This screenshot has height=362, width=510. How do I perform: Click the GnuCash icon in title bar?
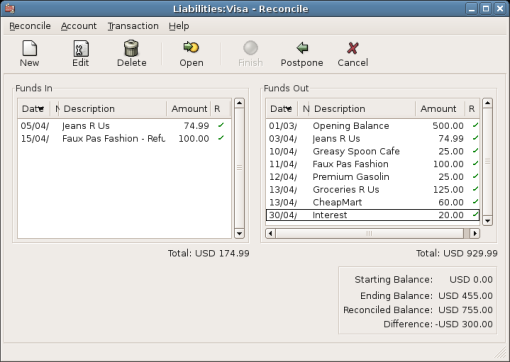tap(10, 8)
